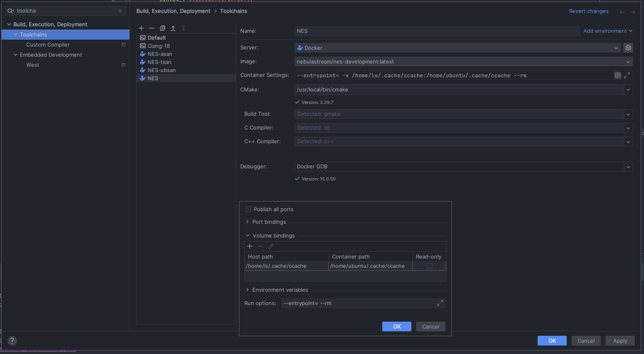Click Revert changes link

(x=589, y=11)
